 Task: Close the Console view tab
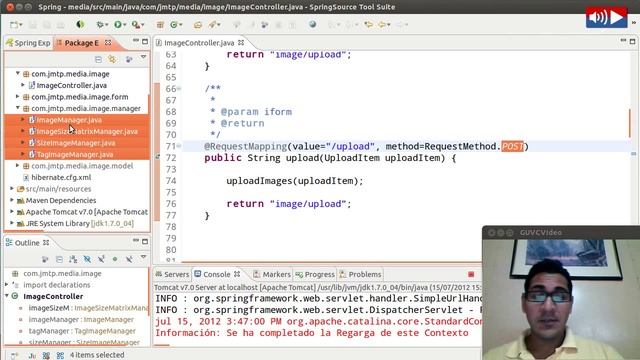[237, 274]
